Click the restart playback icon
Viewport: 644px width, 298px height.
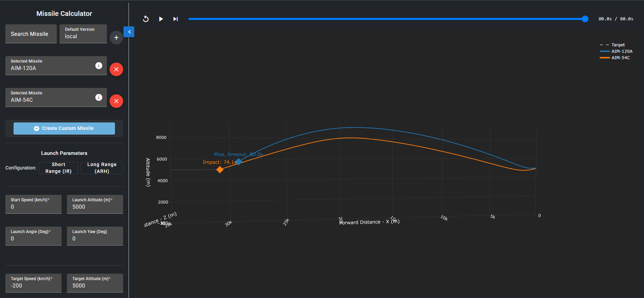click(x=146, y=19)
